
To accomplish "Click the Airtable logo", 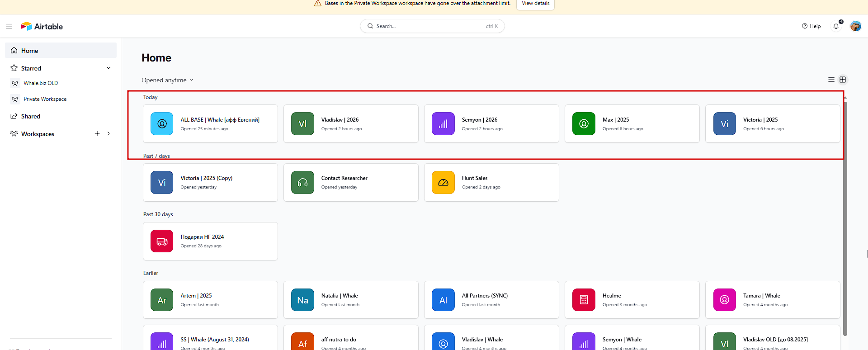I will click(42, 26).
